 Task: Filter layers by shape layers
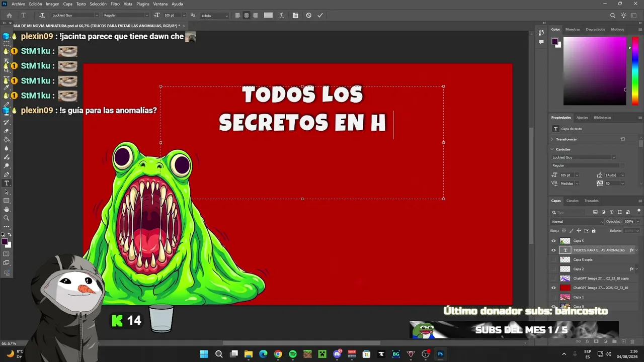pos(620,212)
